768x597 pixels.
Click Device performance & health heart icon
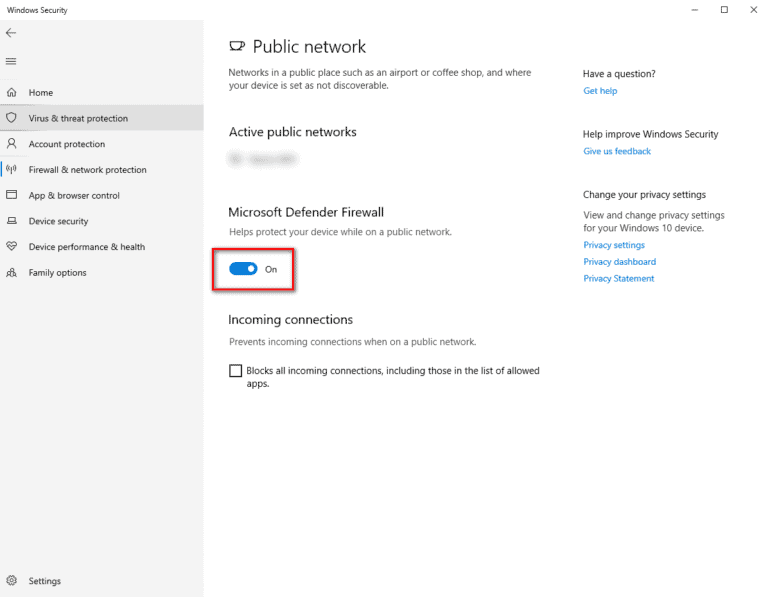coord(12,247)
